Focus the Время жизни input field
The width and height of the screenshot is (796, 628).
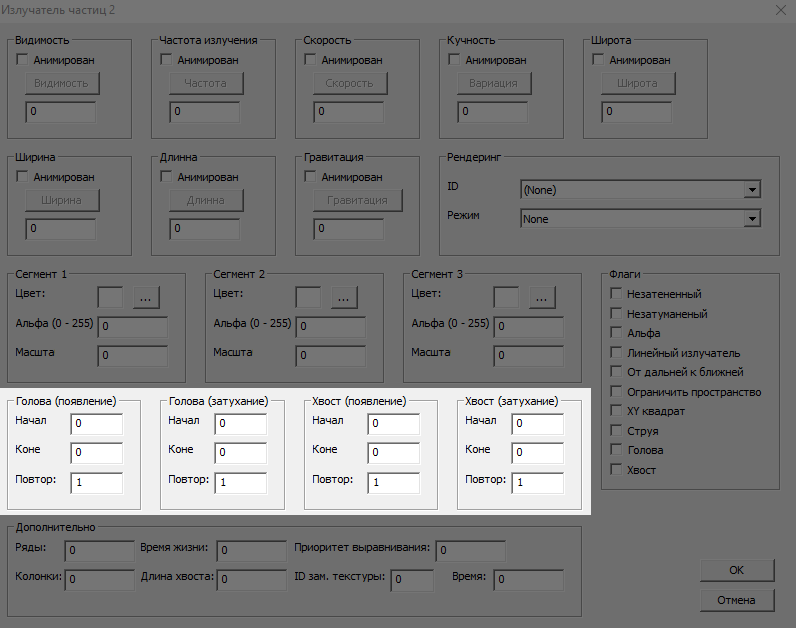coord(252,551)
